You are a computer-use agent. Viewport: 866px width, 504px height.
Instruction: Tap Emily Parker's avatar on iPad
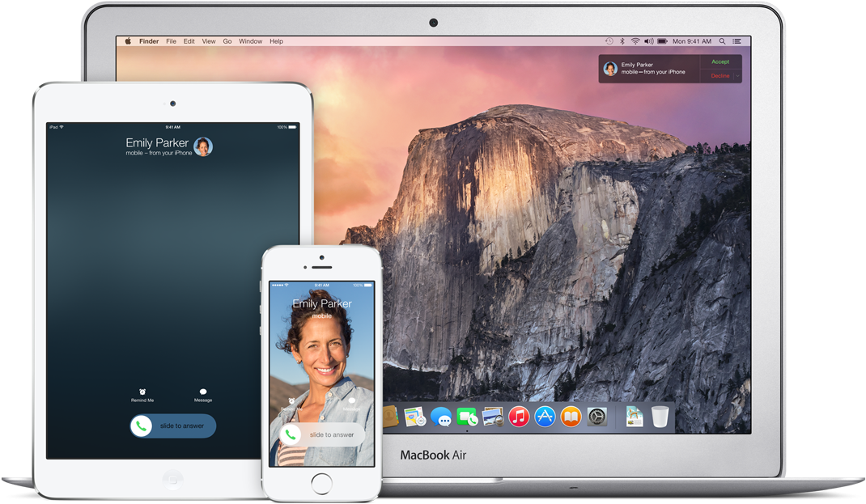click(x=203, y=146)
